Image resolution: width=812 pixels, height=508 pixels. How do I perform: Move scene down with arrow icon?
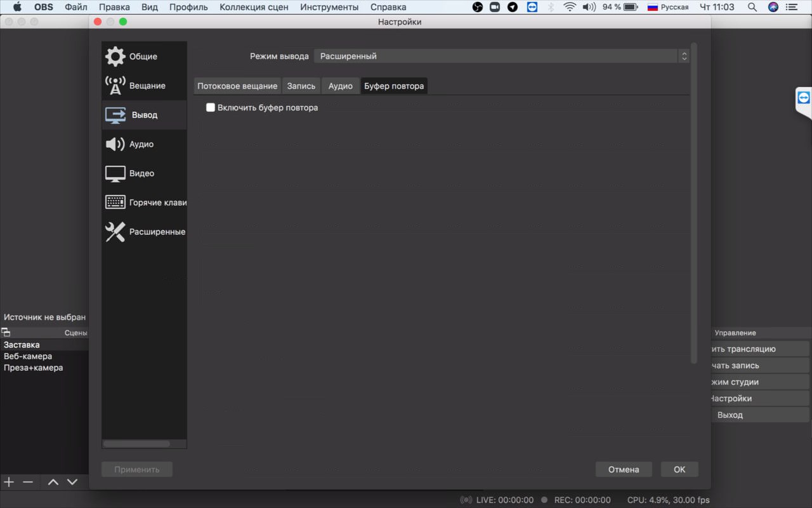(x=72, y=482)
